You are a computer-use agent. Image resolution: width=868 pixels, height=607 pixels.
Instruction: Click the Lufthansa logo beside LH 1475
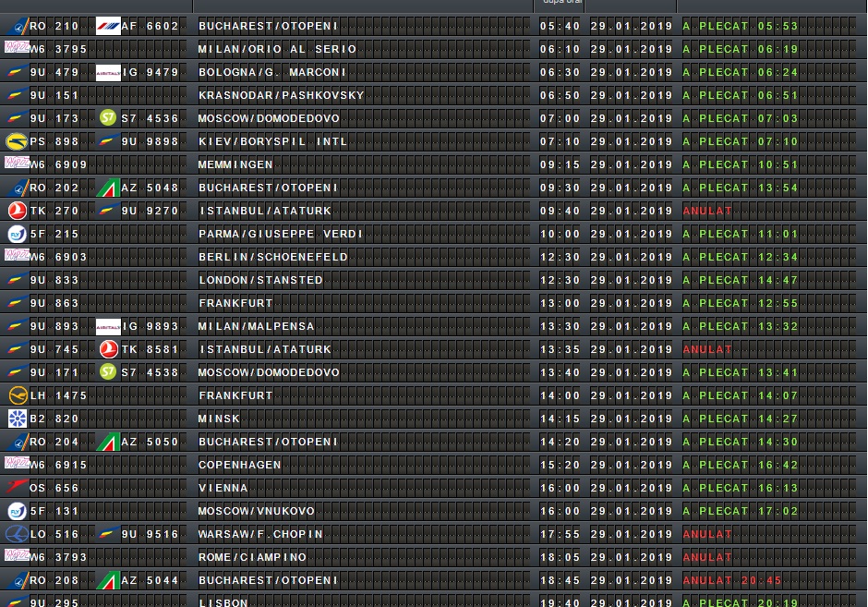tap(18, 395)
